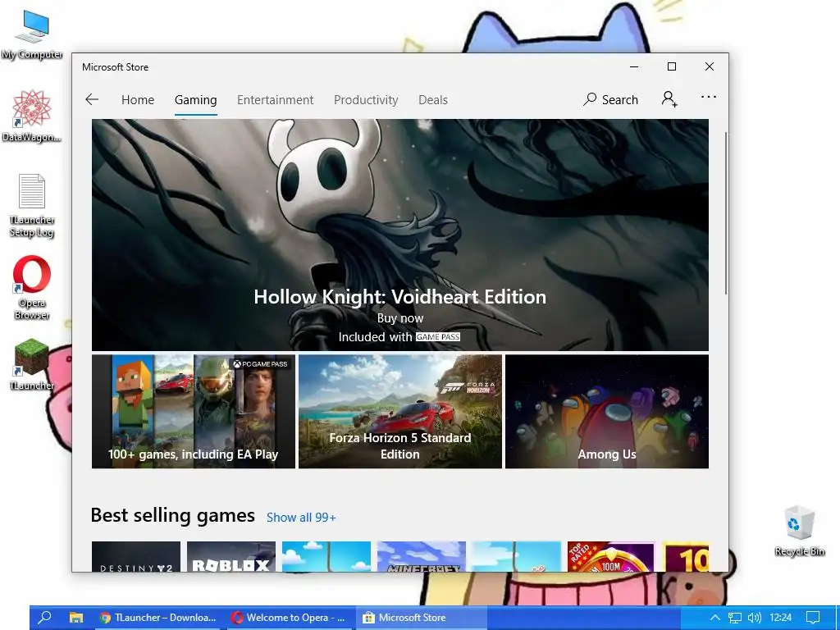Image resolution: width=840 pixels, height=630 pixels.
Task: Open the network tray icon
Action: pyautogui.click(x=734, y=618)
